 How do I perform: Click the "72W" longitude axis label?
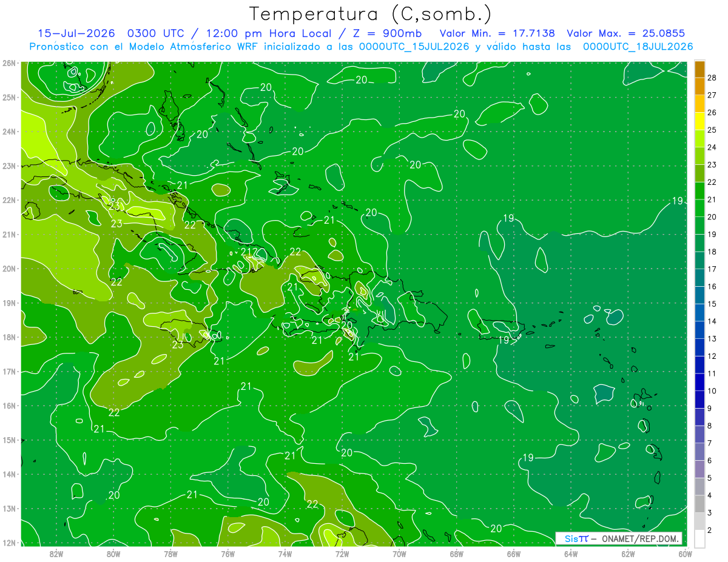click(342, 554)
